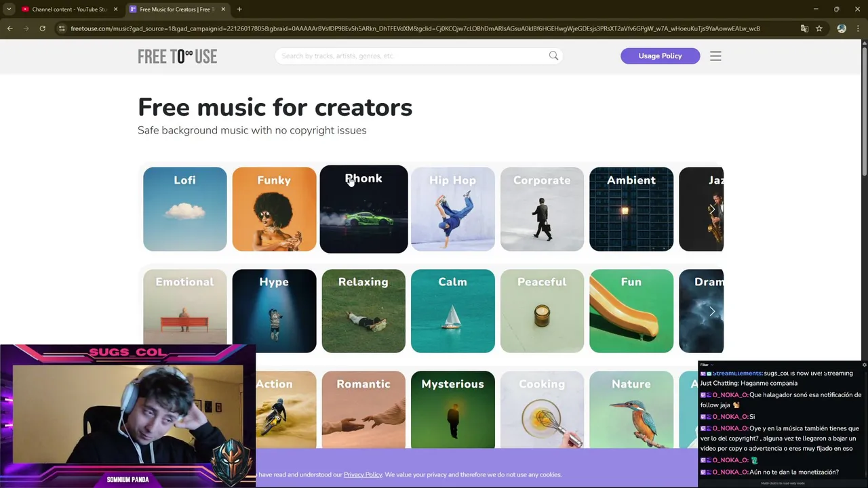Close the Channel content YouTube tab
This screenshot has height=488, width=868.
(115, 9)
